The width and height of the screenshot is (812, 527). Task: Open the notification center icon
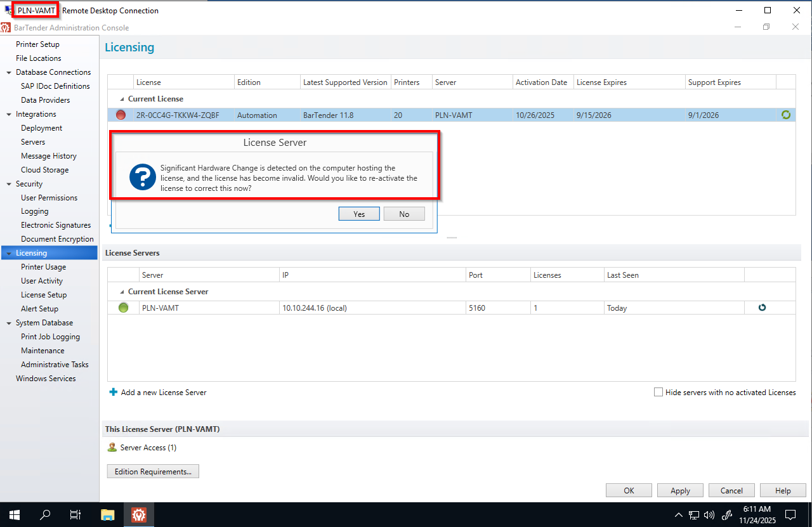(x=790, y=514)
